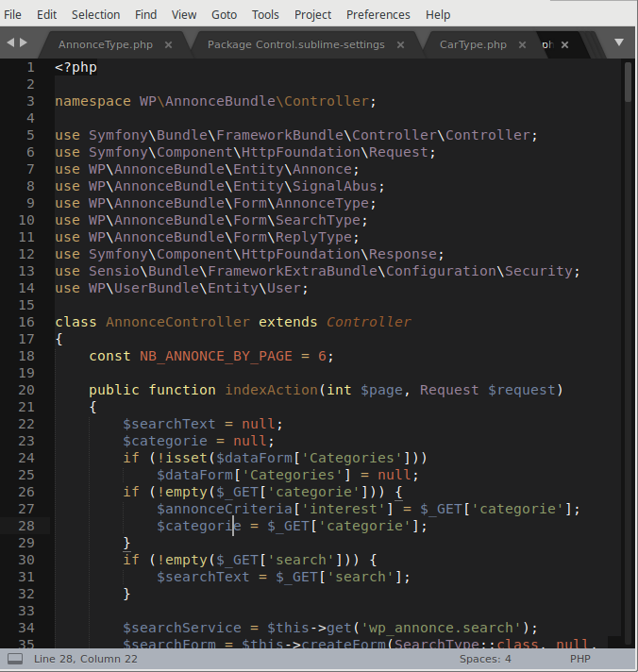The height and width of the screenshot is (672, 638).
Task: Click the left tab scroll arrow
Action: click(x=10, y=43)
